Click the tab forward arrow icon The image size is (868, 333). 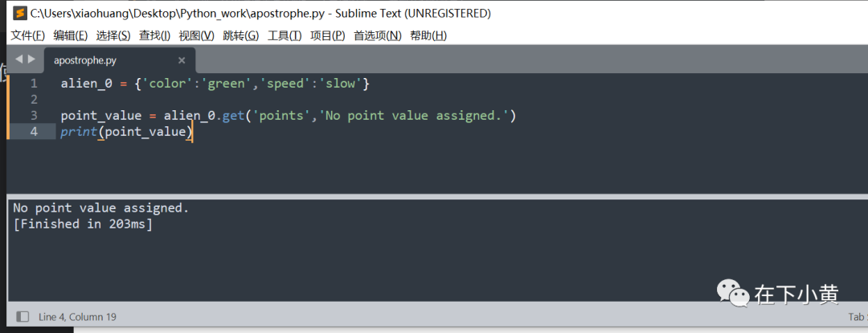tap(31, 59)
